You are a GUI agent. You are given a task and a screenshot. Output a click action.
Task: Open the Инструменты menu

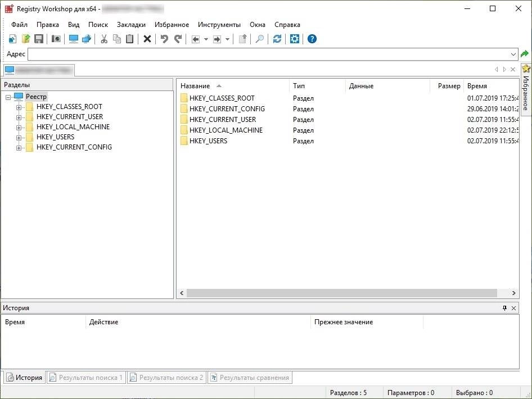point(219,24)
